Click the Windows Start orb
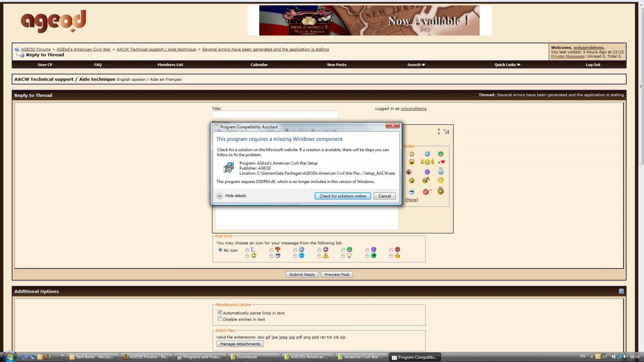This screenshot has width=644, height=362. 9,356
